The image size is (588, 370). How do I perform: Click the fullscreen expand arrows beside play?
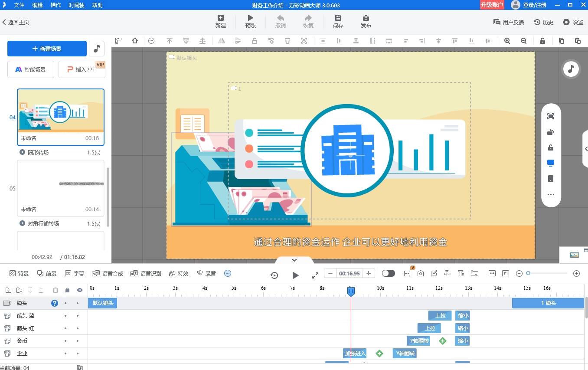coord(315,275)
